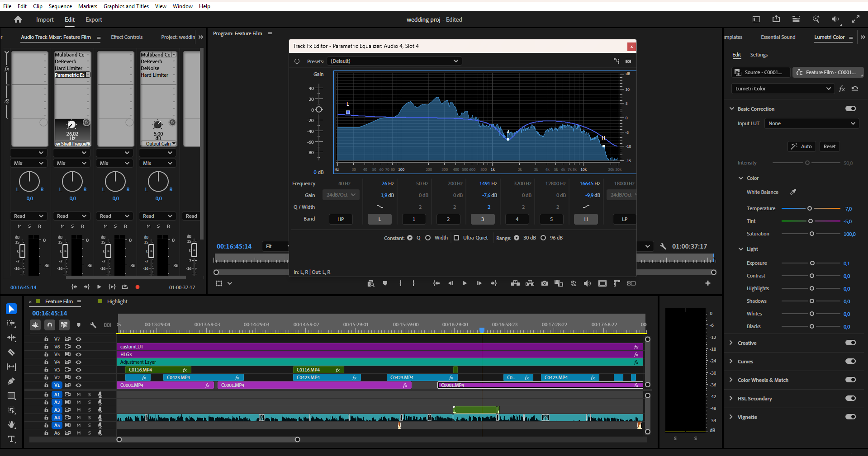
Task: Play the sequence in Program monitor
Action: tap(465, 283)
